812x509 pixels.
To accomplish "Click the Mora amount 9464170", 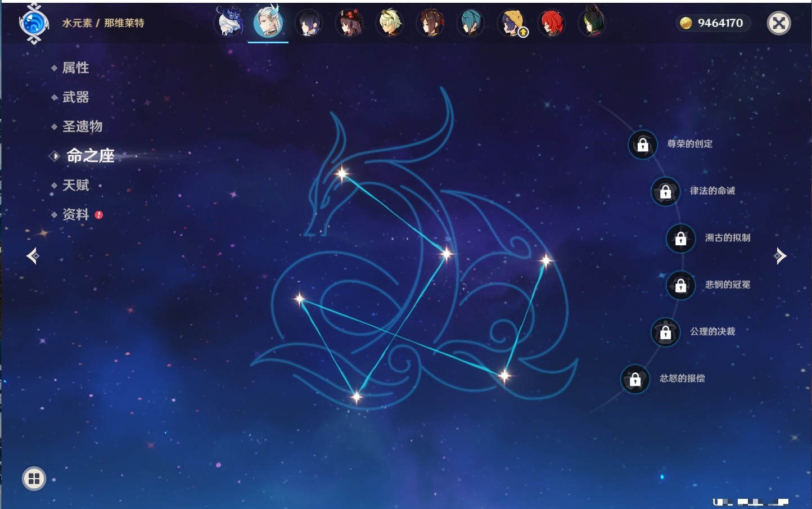I will (x=720, y=23).
